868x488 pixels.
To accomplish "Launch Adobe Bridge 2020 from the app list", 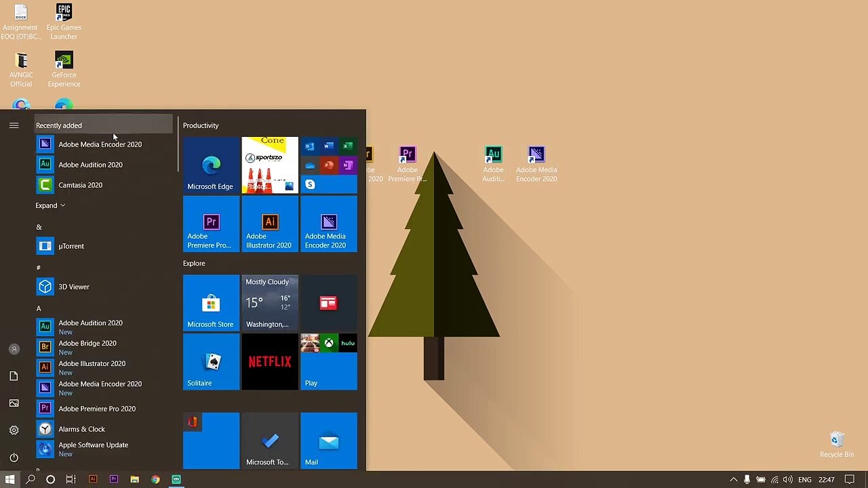I will [103, 348].
